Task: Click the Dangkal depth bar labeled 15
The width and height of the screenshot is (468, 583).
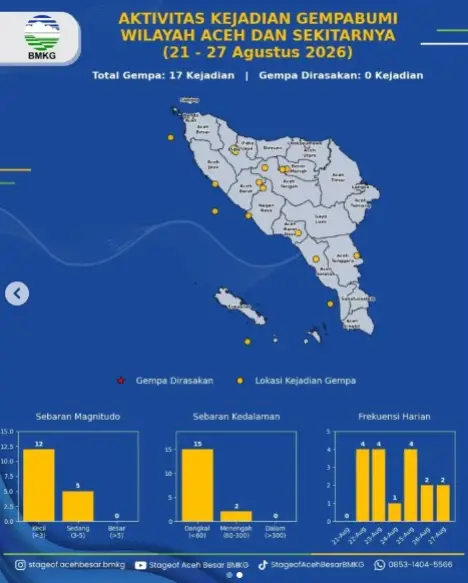Action: click(x=198, y=485)
